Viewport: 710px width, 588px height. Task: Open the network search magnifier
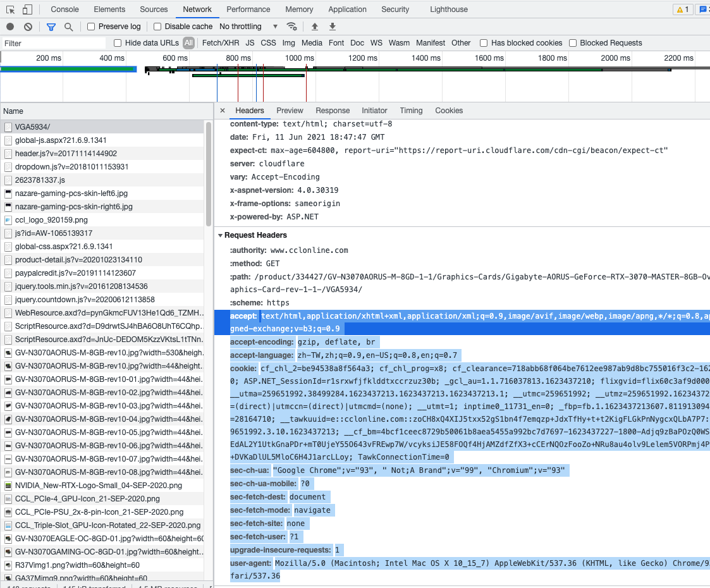(68, 27)
